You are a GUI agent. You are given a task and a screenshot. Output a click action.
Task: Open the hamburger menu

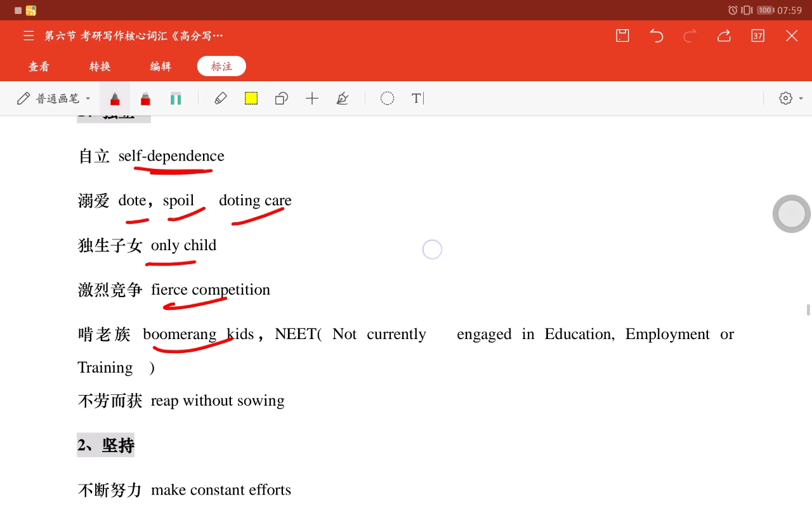(x=29, y=36)
